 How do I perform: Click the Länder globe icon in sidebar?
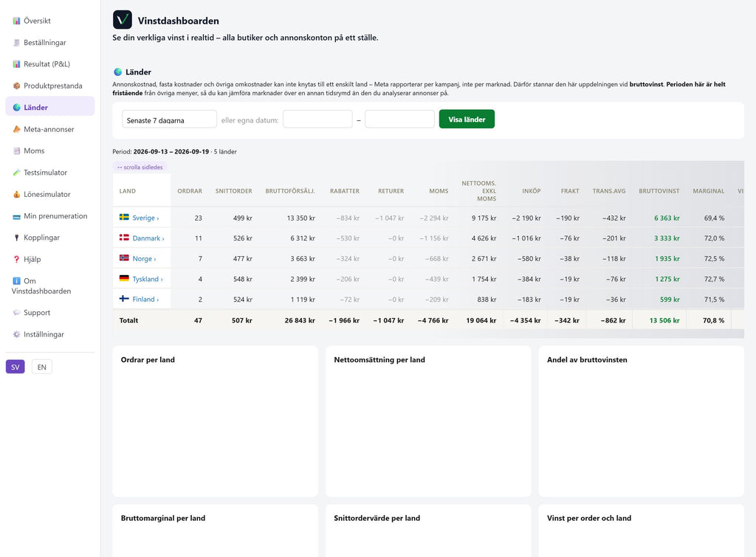click(x=16, y=108)
